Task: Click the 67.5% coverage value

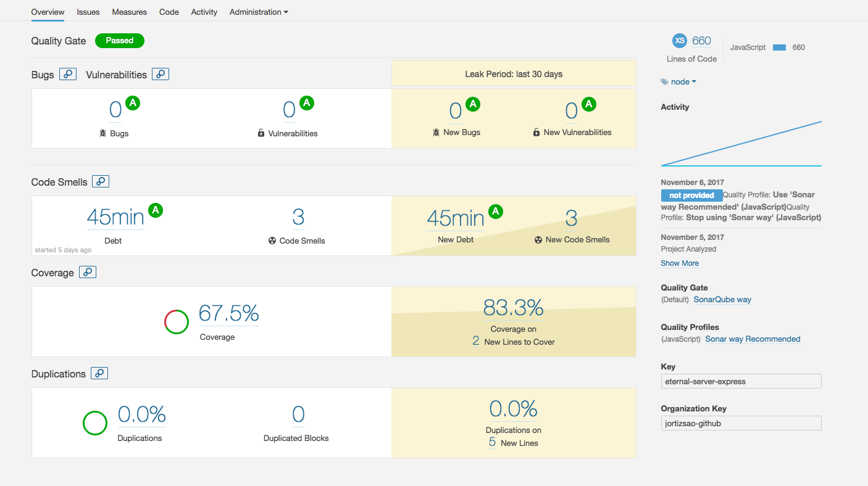Action: (x=228, y=313)
